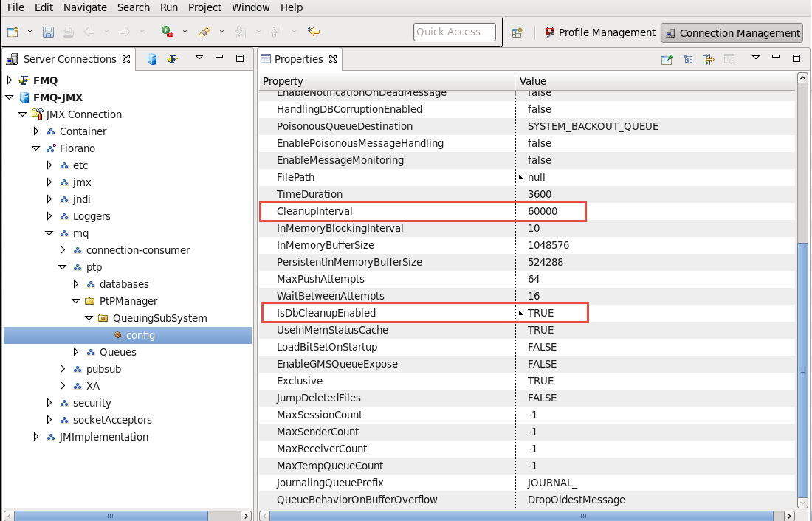Click blue server icon in Server Connections toolbar
The height and width of the screenshot is (521, 812).
tap(152, 59)
